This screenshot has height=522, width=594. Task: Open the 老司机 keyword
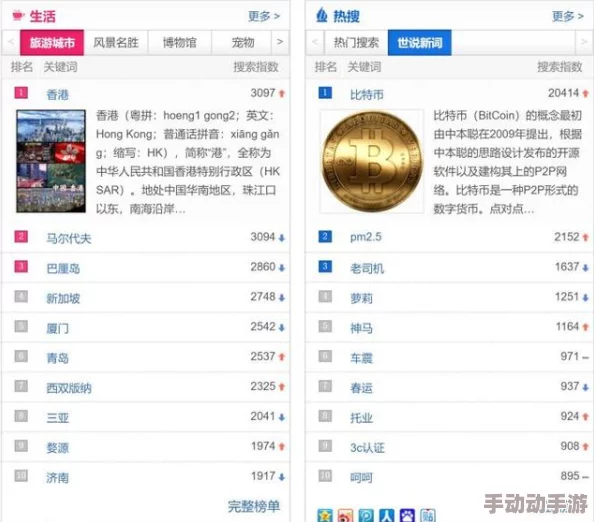coord(367,268)
